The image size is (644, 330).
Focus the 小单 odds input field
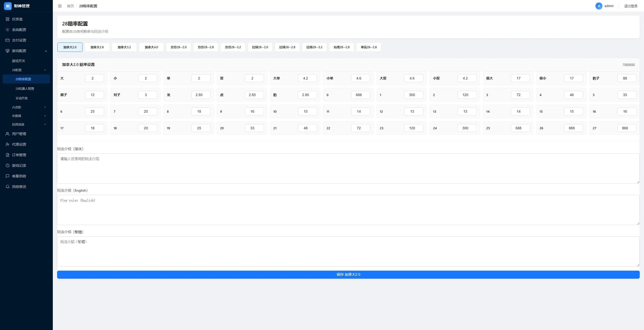tap(361, 78)
